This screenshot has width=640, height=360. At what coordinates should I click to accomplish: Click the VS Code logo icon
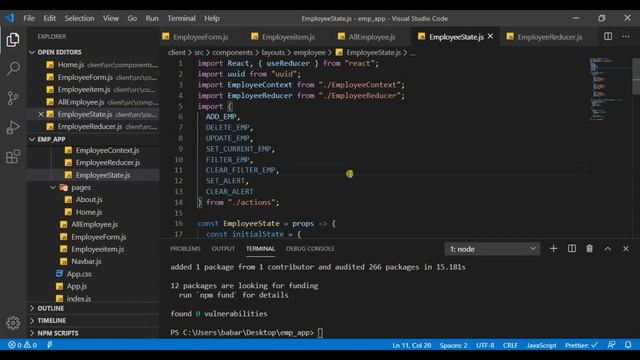9,18
